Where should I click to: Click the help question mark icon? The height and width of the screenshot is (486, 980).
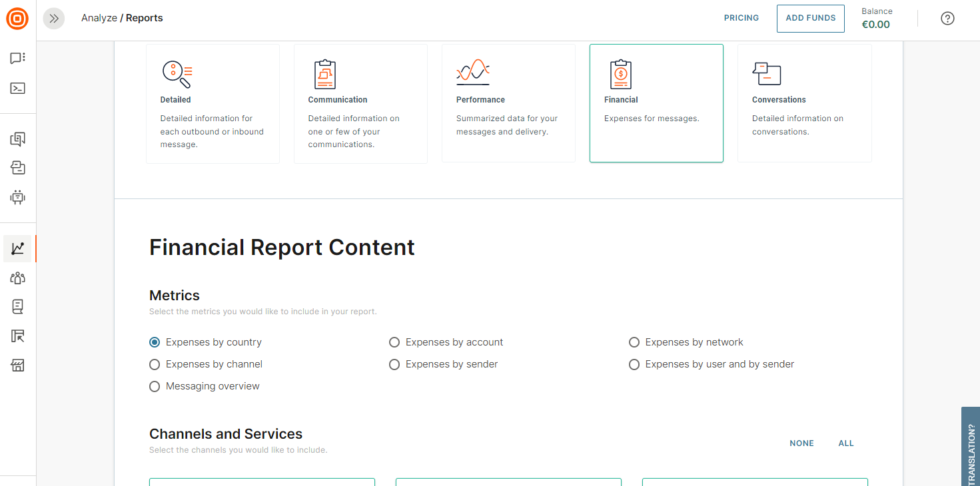[x=947, y=19]
